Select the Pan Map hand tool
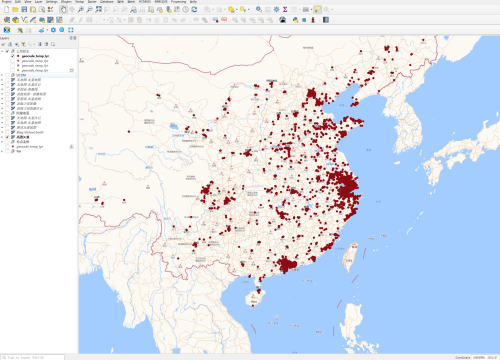 tap(63, 10)
